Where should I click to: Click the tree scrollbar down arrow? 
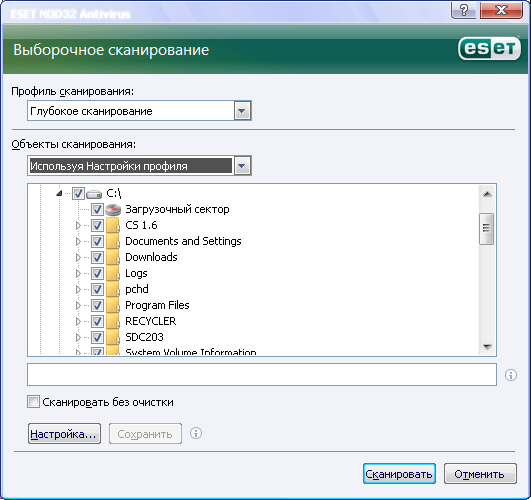click(487, 346)
